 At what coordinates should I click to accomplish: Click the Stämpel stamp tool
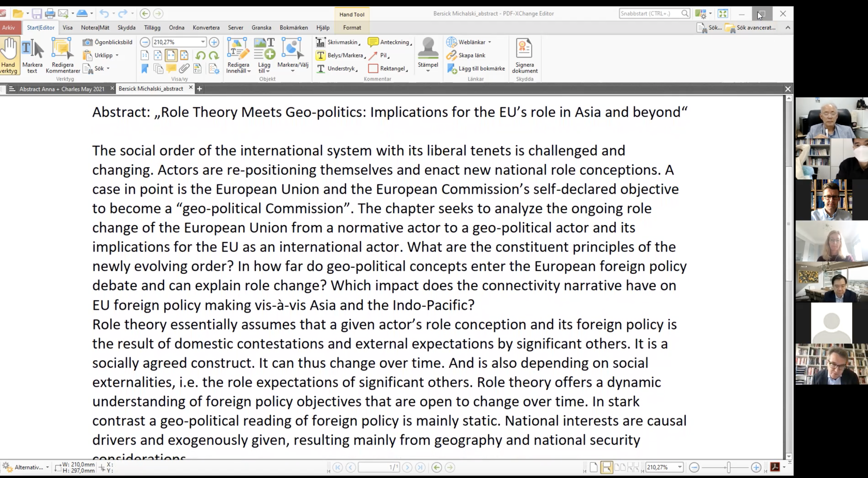coord(428,54)
